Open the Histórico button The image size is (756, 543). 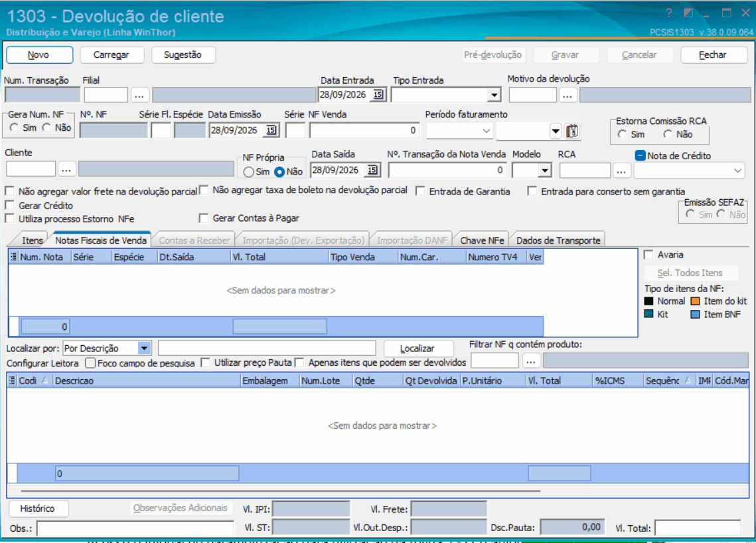(x=38, y=508)
